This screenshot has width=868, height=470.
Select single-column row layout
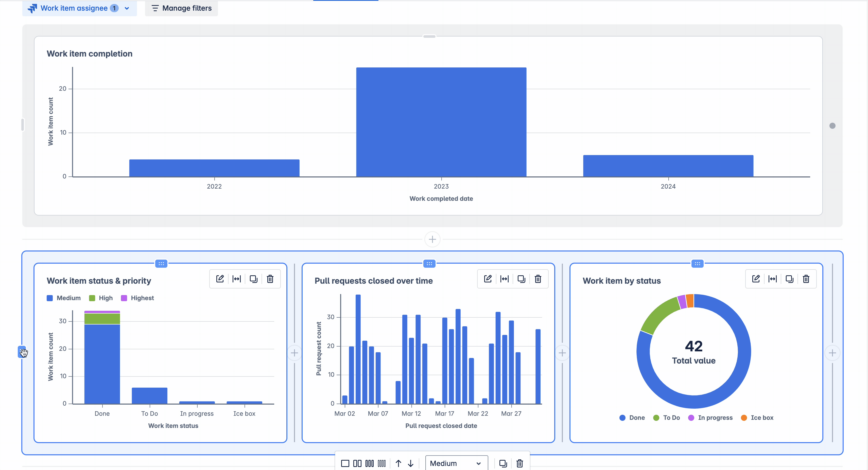345,463
